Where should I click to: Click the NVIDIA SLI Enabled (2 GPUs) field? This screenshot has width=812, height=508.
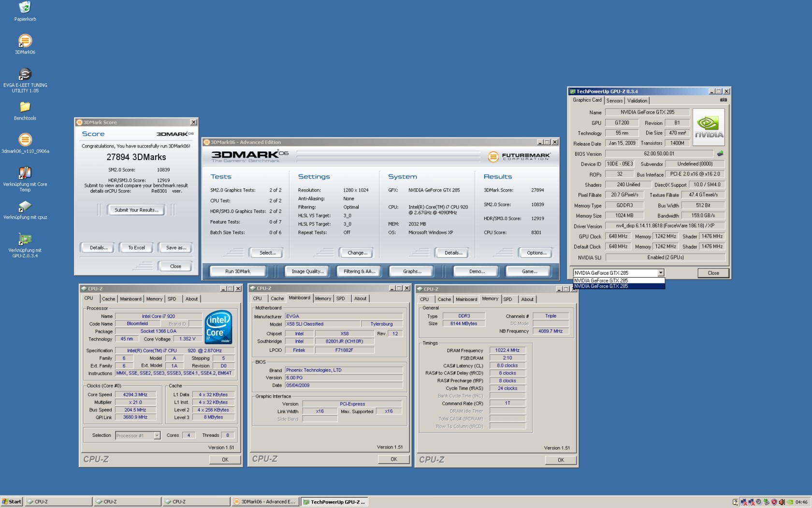pos(666,257)
